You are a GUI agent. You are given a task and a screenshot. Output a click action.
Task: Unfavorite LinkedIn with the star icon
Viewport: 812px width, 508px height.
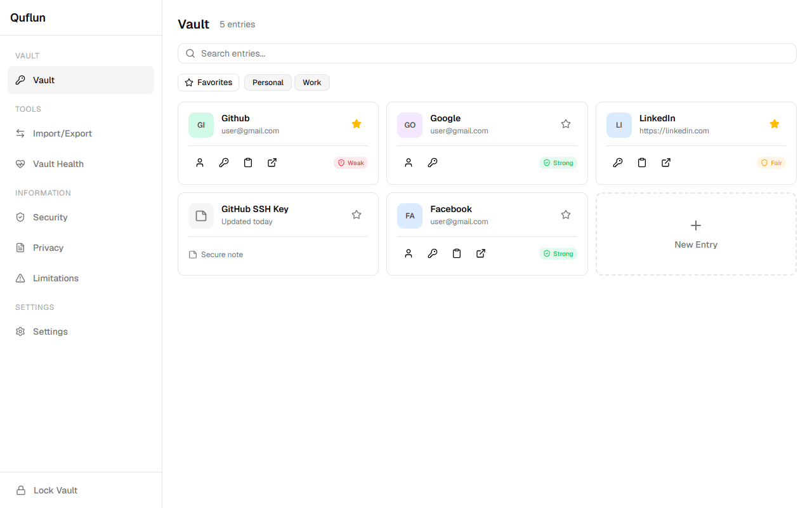(775, 124)
